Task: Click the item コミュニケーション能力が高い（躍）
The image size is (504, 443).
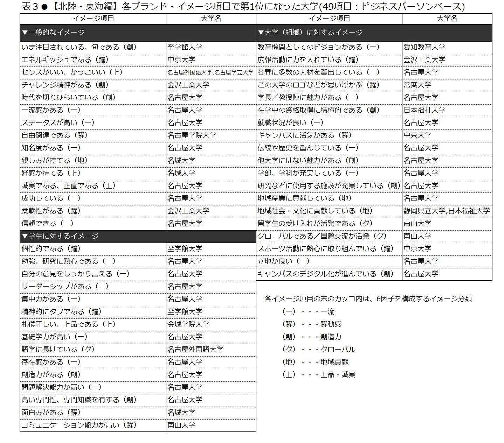Action: 79,425
